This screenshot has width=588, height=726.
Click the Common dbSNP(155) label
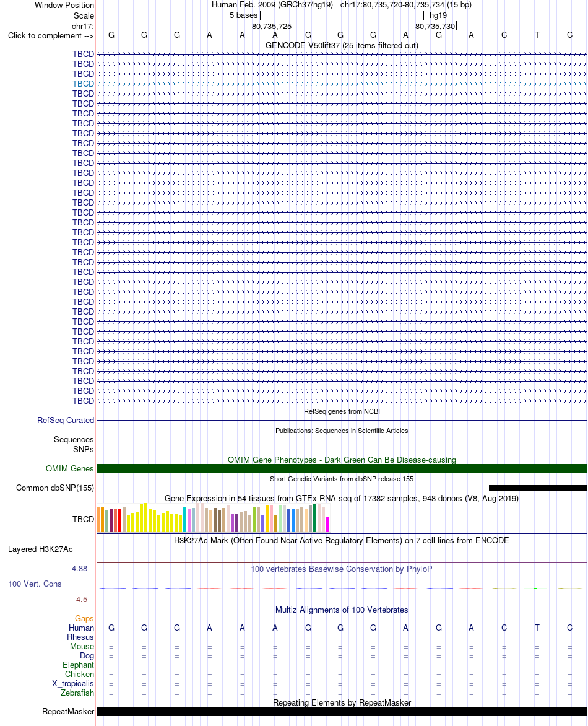pos(55,488)
